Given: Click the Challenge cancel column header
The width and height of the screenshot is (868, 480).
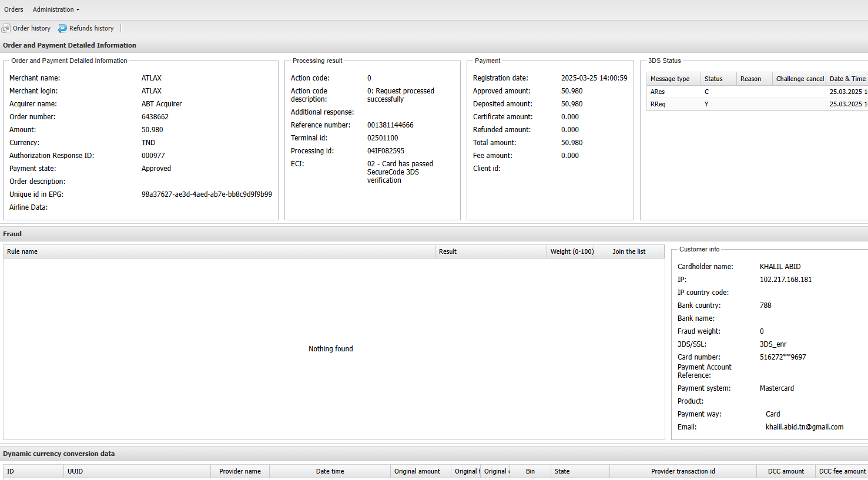Looking at the screenshot, I should tap(799, 79).
